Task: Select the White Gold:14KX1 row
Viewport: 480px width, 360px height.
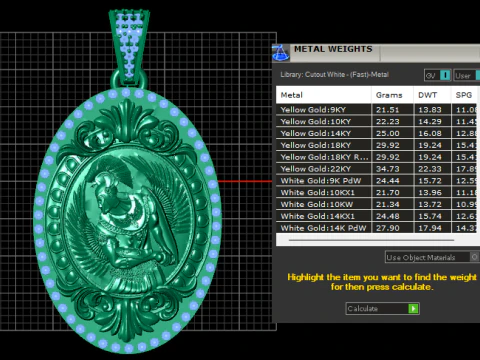Action: click(x=377, y=216)
